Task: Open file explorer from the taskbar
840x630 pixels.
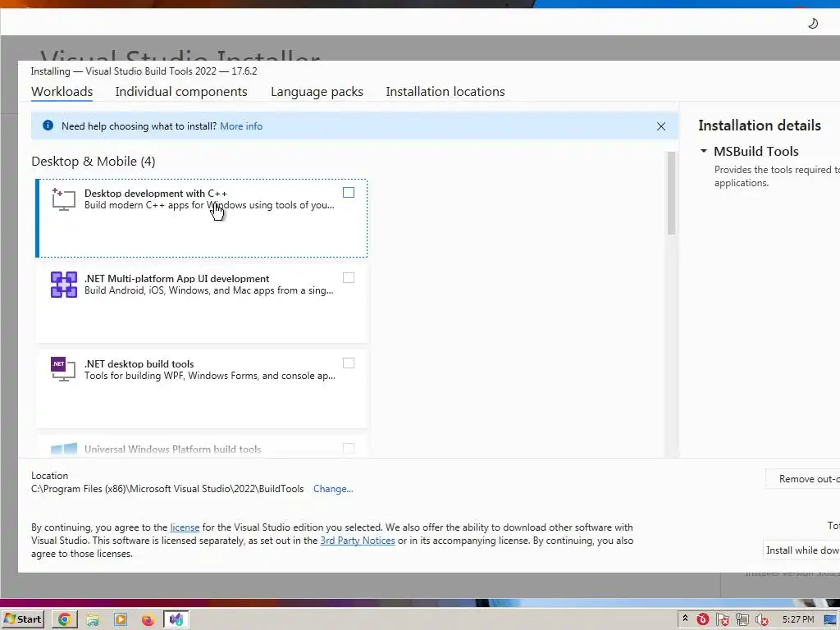Action: tap(93, 620)
